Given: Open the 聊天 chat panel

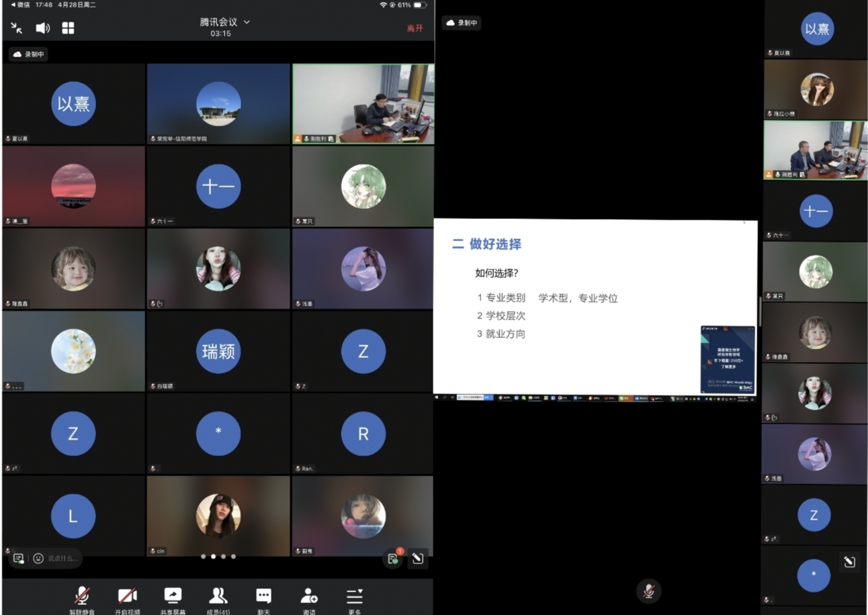Looking at the screenshot, I should pos(263,596).
